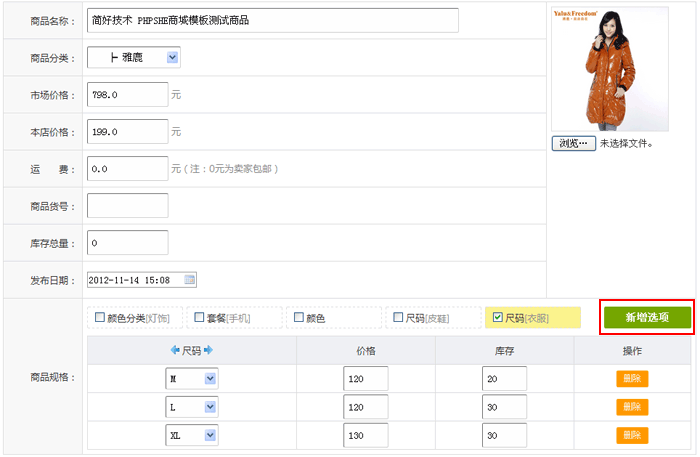Open the calendar picker icon in 发布日期
The height and width of the screenshot is (457, 700).
(x=190, y=280)
